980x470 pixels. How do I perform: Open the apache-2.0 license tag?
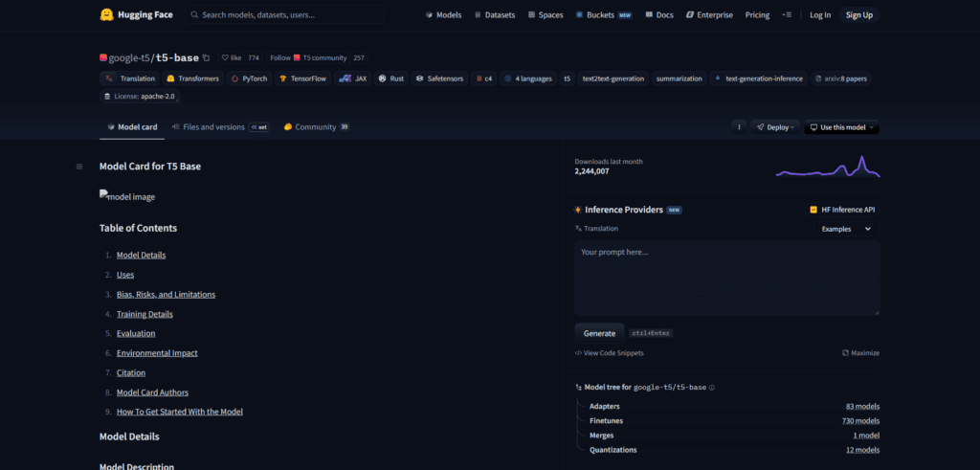pyautogui.click(x=141, y=97)
